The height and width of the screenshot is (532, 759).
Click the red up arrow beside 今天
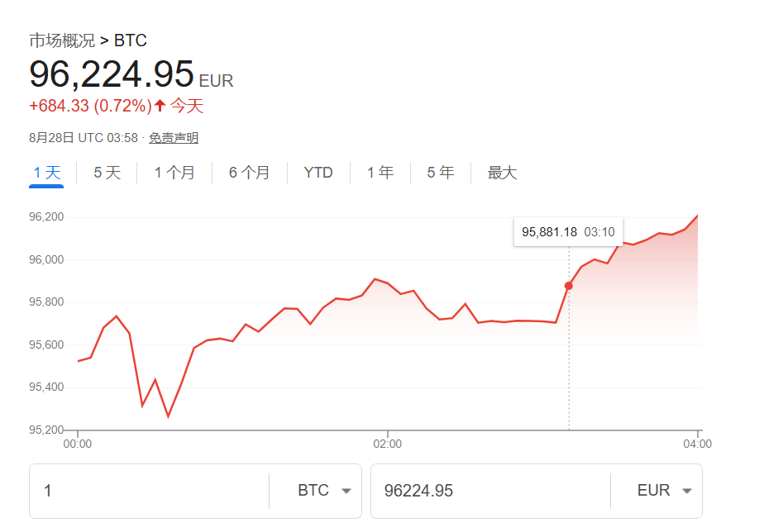160,105
